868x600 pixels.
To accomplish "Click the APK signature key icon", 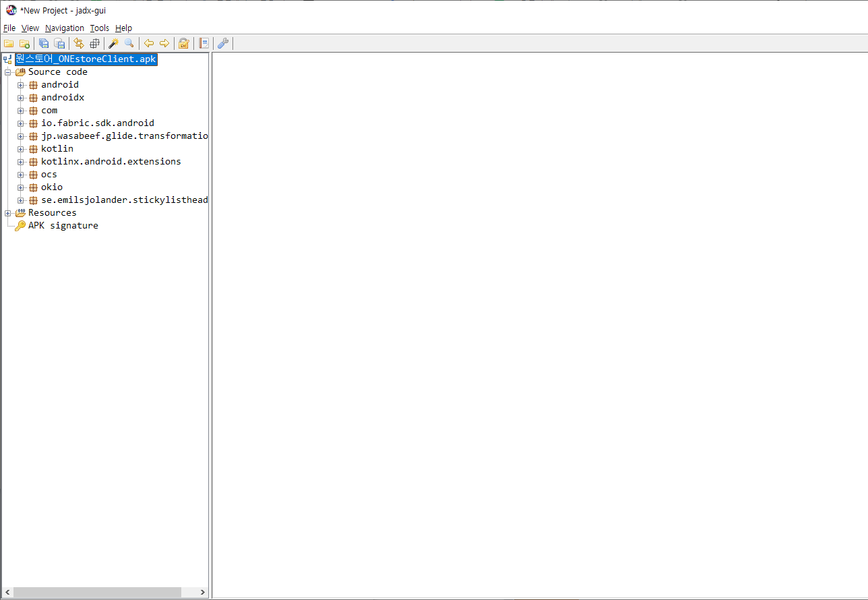I will [x=20, y=226].
